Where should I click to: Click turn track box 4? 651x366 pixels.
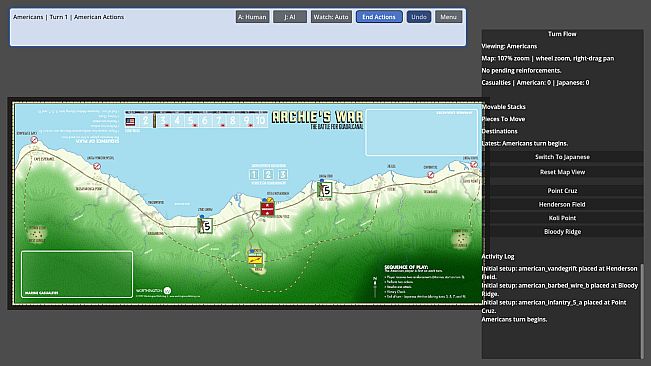point(177,121)
